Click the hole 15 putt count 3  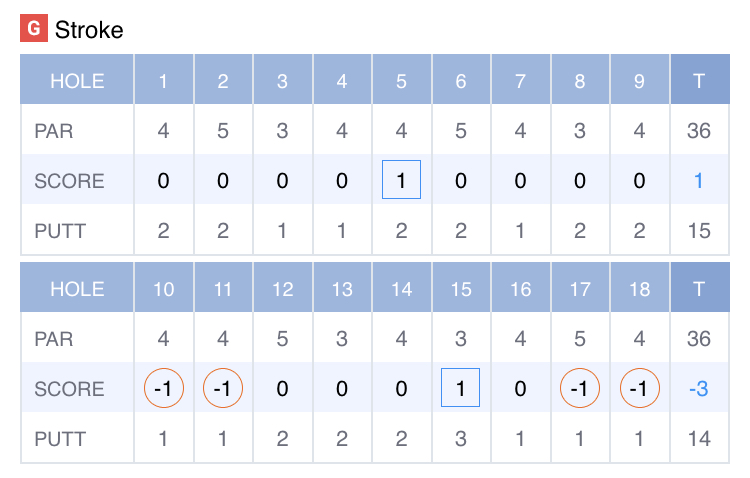(x=461, y=438)
